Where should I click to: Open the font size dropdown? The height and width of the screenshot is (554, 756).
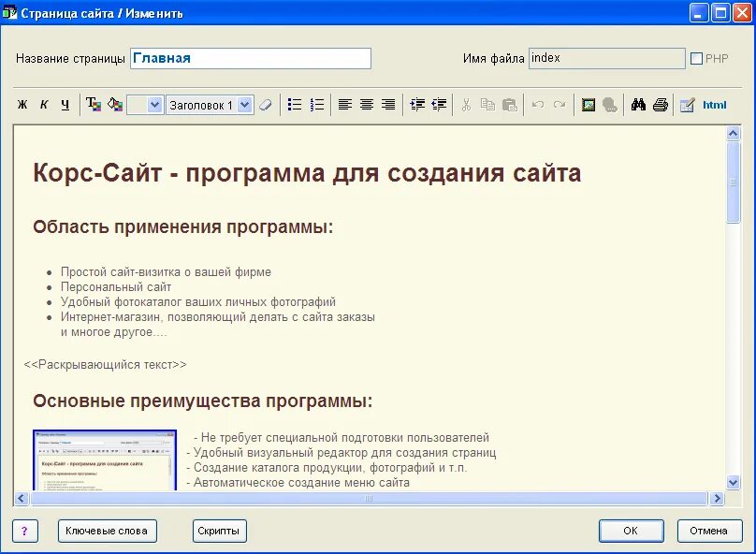(154, 105)
